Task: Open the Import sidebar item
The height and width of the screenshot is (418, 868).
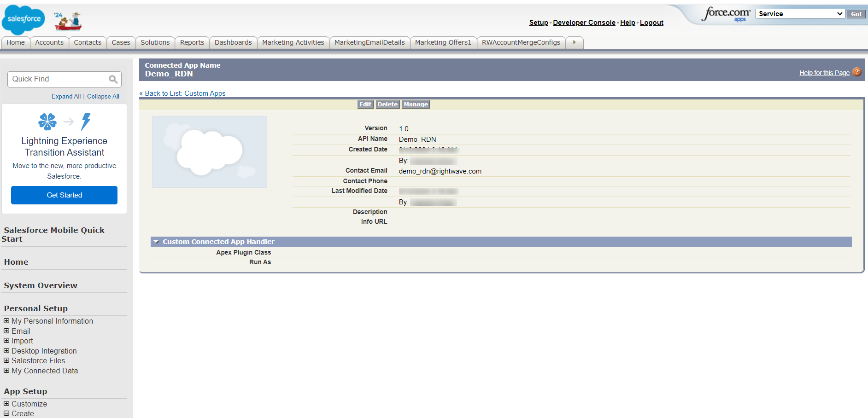Action: pyautogui.click(x=22, y=341)
